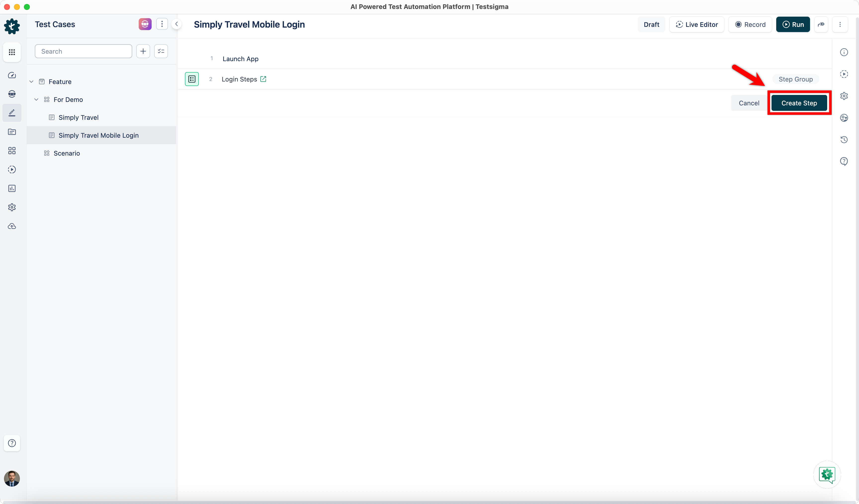Open the three-dot menu next to Test Cases title
Viewport: 859px width, 504px height.
point(162,24)
